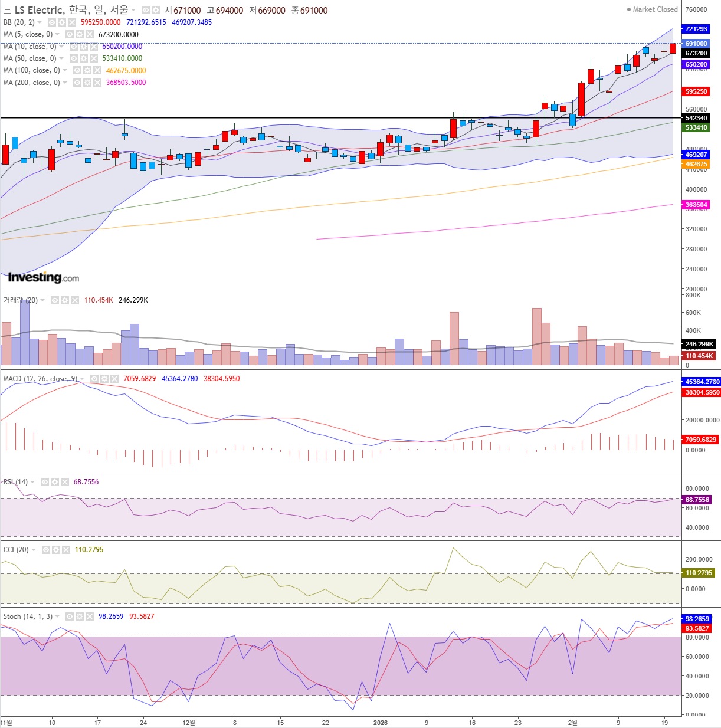Hide Stoch (14, 1, 3) with eye icon
The width and height of the screenshot is (721, 728).
[x=70, y=616]
